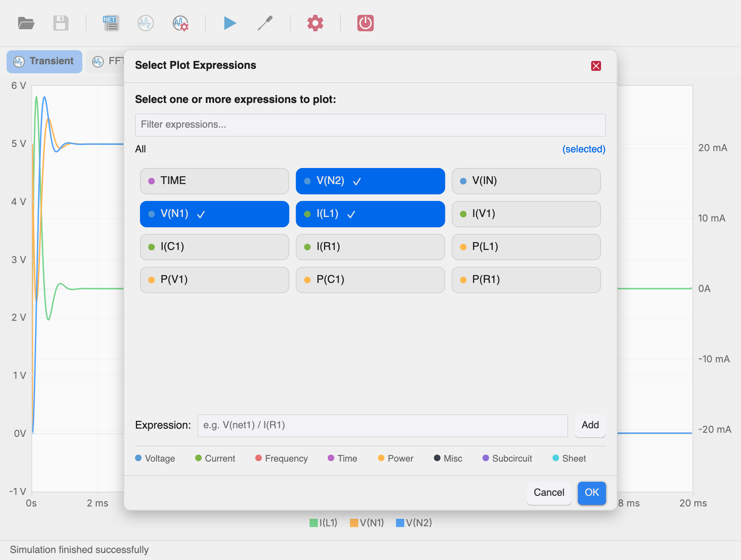
Task: Click the I(L1) green legend swatch
Action: [x=314, y=523]
